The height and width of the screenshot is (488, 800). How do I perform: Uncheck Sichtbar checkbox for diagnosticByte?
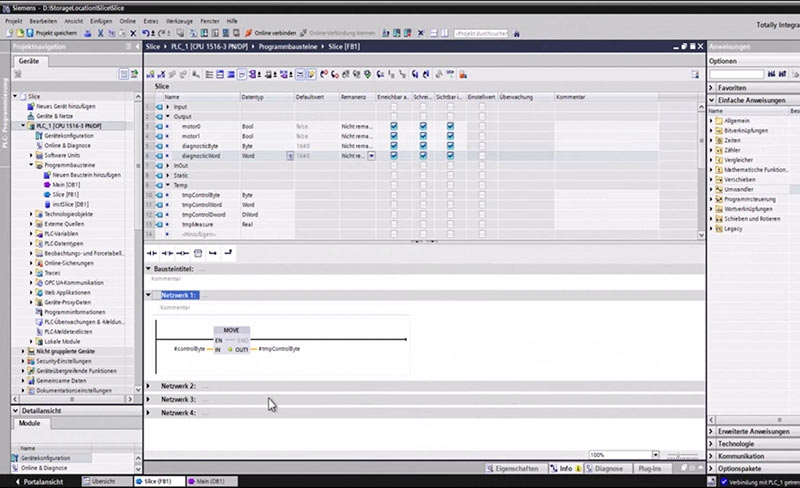[x=450, y=146]
